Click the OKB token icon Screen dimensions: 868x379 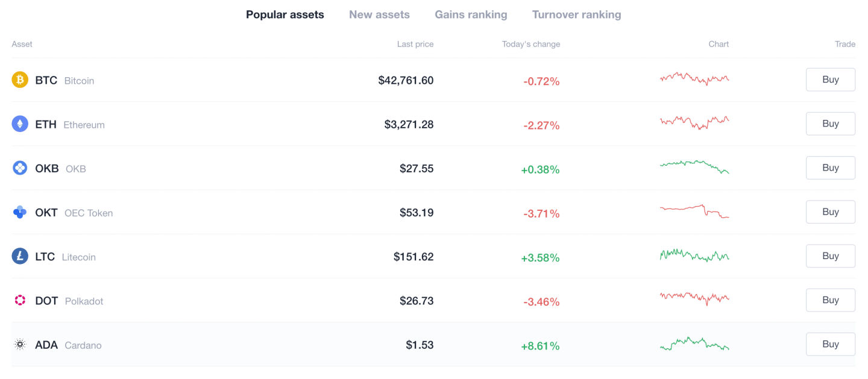20,168
